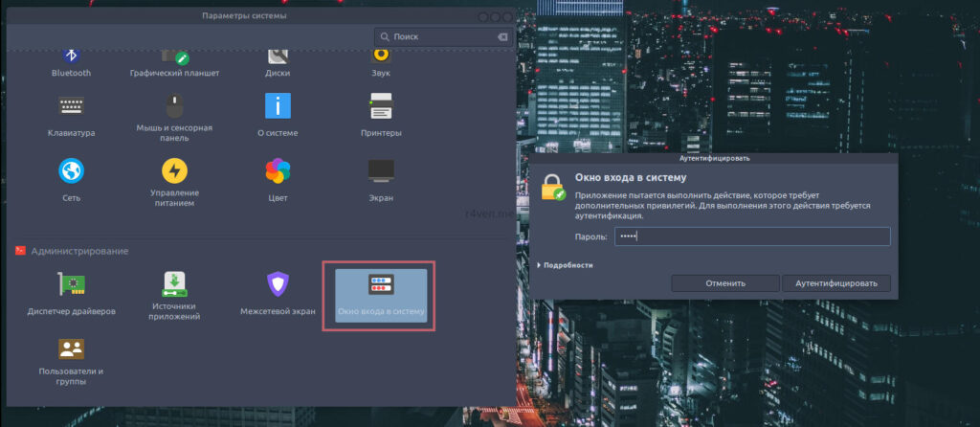This screenshot has width=980, height=427.
Task: Open Источники приложений icon
Action: point(174,284)
